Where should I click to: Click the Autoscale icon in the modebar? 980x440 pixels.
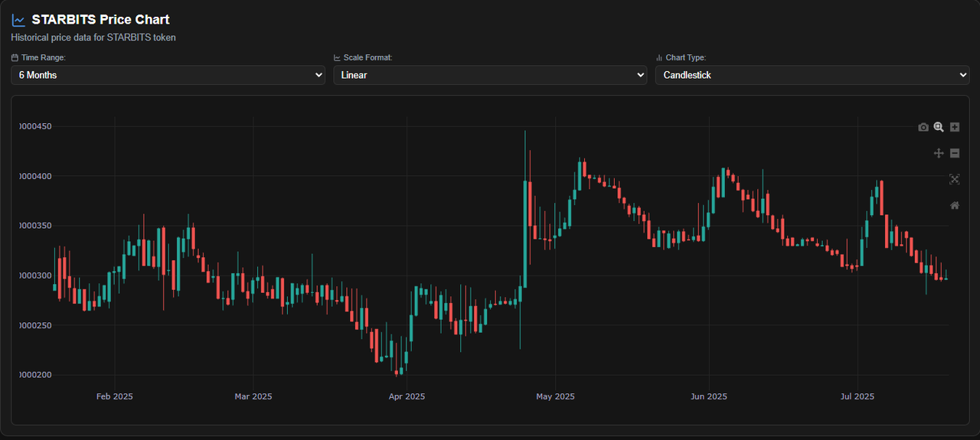955,179
